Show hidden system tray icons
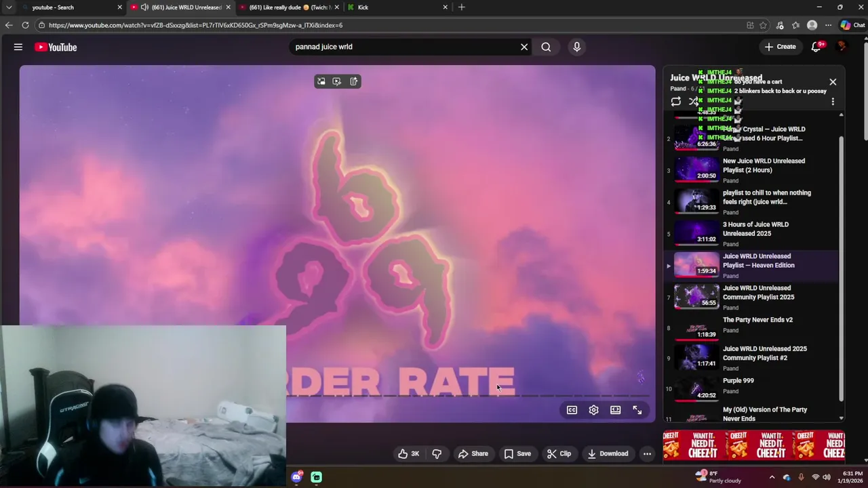Screen dimensions: 868x488 pos(772,477)
